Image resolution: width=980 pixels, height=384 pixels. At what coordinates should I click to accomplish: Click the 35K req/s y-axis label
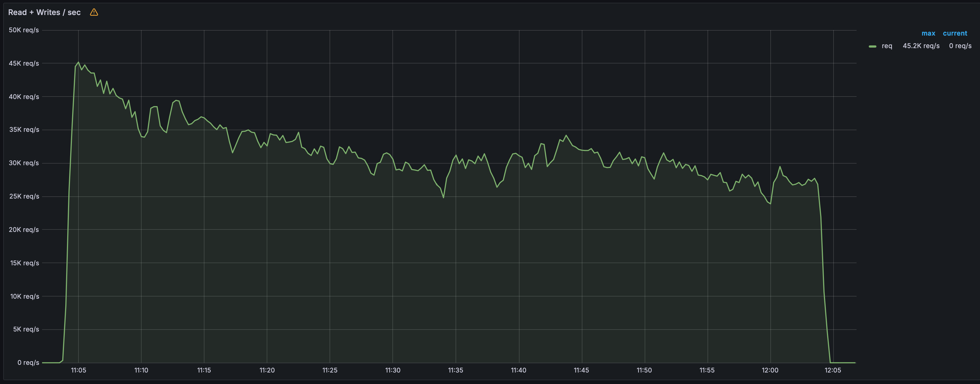click(24, 130)
